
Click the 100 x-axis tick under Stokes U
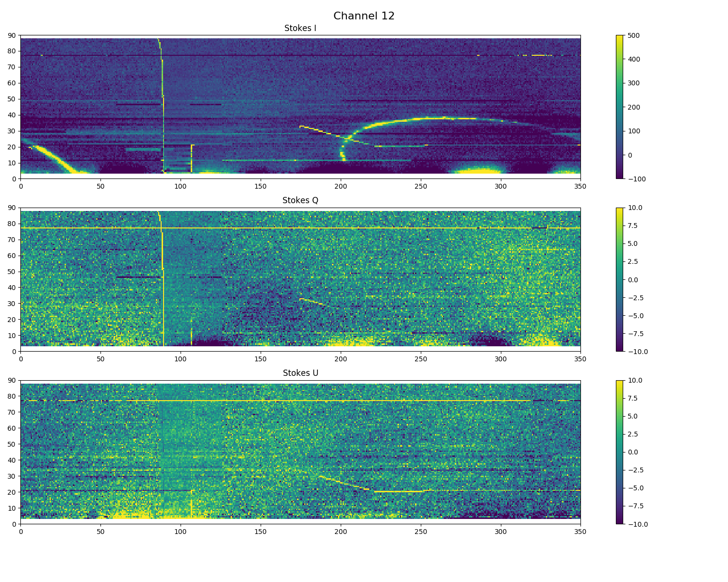coord(181,531)
